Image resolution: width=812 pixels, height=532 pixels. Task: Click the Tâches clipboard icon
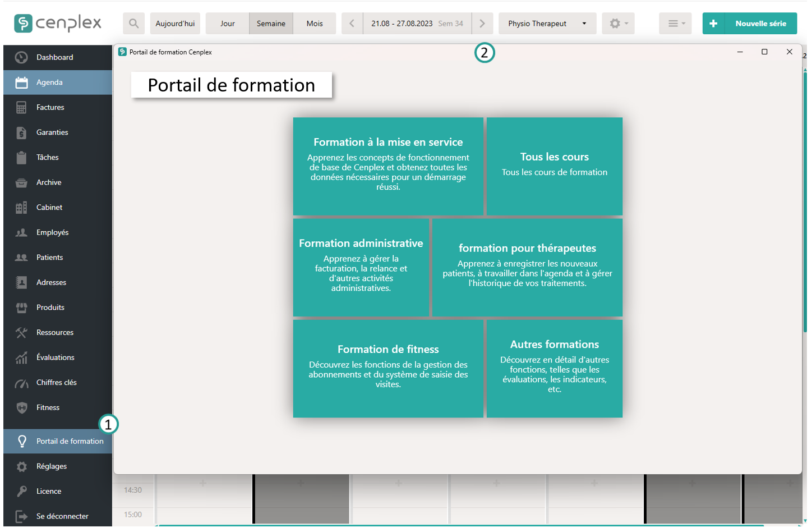21,158
